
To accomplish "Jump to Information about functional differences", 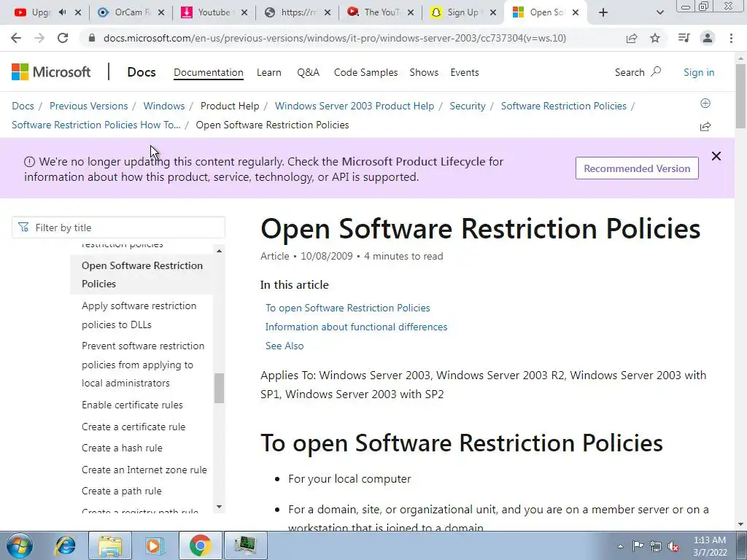I will (356, 327).
